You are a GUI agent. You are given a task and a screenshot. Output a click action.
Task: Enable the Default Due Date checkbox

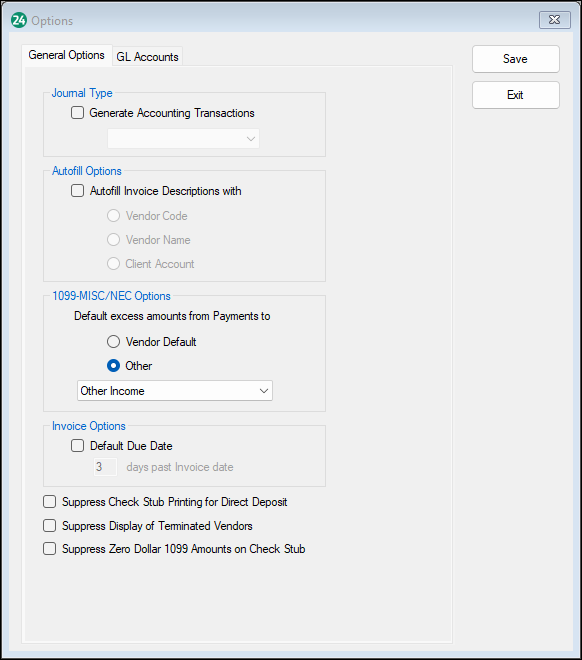pos(77,445)
